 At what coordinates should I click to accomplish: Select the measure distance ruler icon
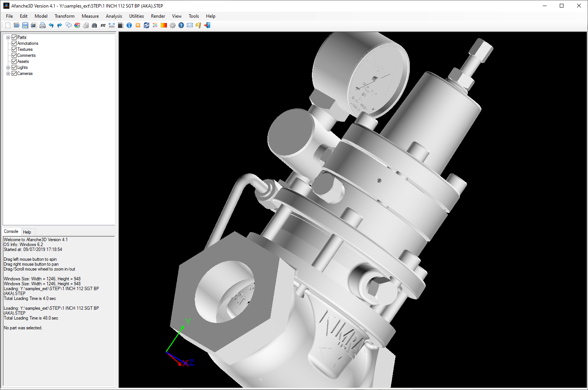tap(111, 25)
